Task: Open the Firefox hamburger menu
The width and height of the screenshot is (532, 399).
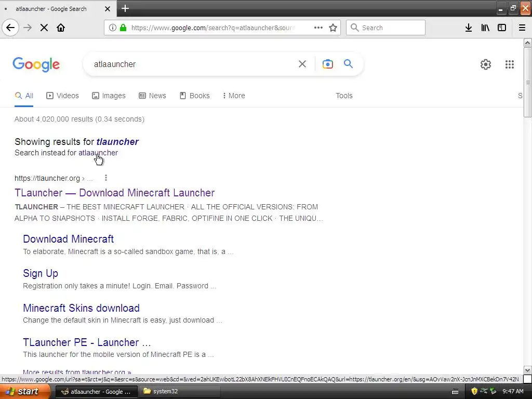Action: pyautogui.click(x=522, y=28)
